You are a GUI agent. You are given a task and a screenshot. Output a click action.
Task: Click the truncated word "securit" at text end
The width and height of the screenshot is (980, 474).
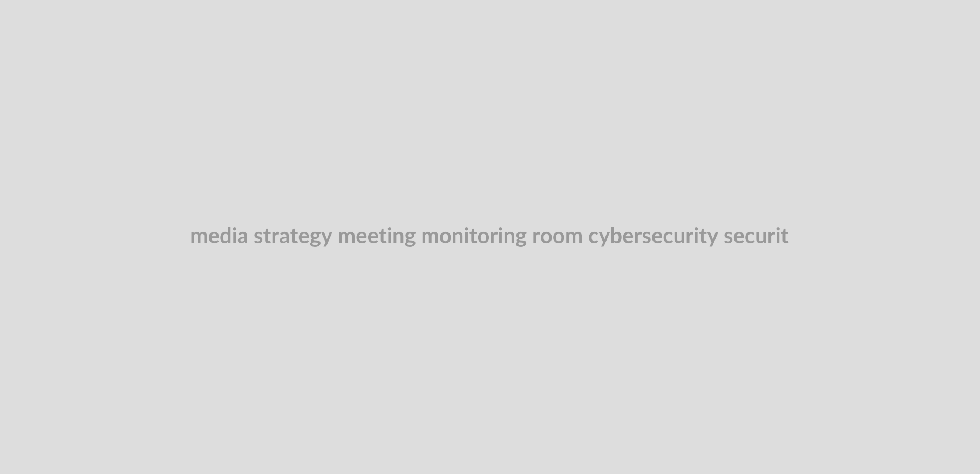tap(756, 236)
